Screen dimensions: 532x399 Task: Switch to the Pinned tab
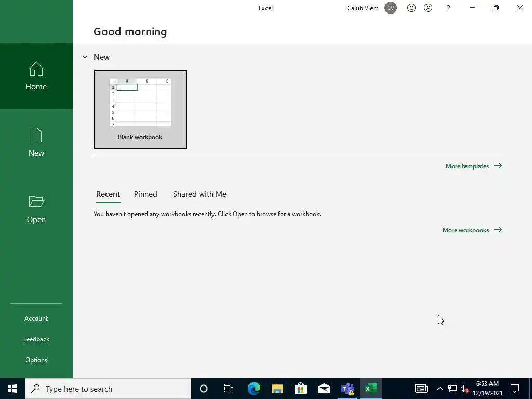pos(145,194)
